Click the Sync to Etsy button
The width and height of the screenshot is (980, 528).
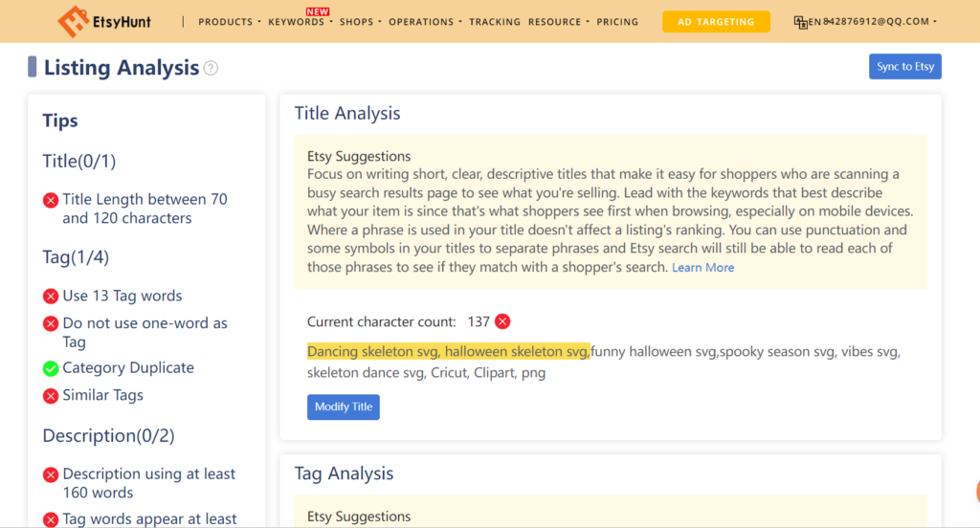coord(904,66)
